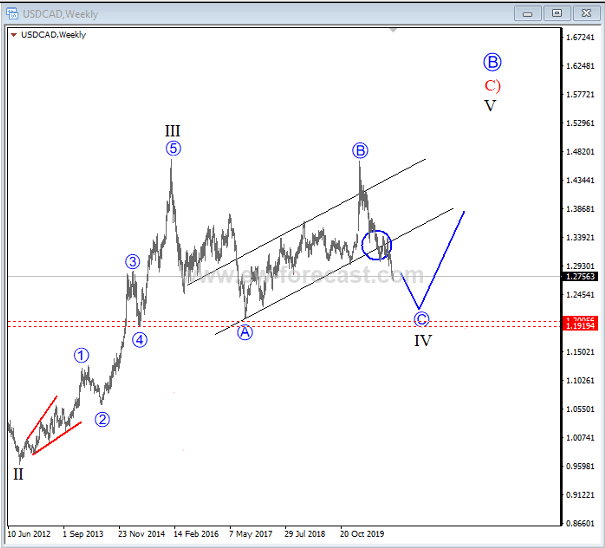Select the circled wave 1 label

pos(81,355)
